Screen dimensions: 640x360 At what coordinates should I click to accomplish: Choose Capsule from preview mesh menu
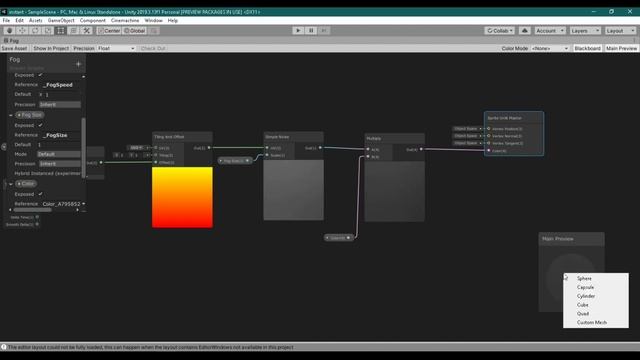(x=596, y=287)
